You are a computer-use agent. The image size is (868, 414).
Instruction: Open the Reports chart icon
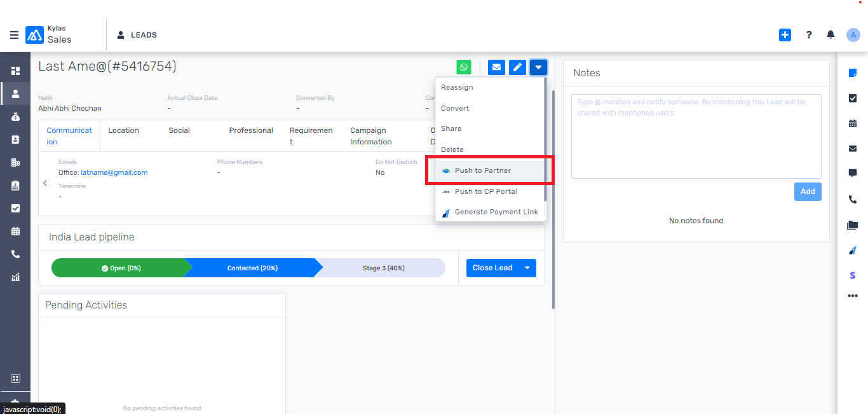pos(15,277)
